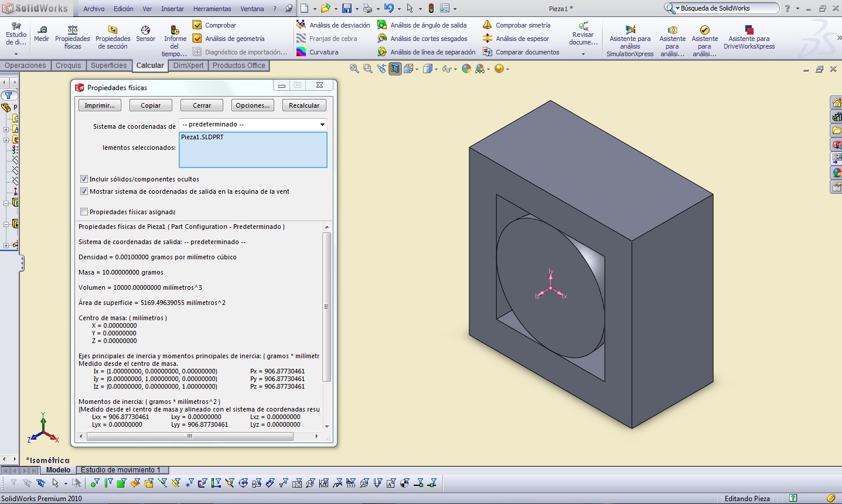Open dropdown arrow next to New document
The height and width of the screenshot is (504, 842).
[x=315, y=9]
